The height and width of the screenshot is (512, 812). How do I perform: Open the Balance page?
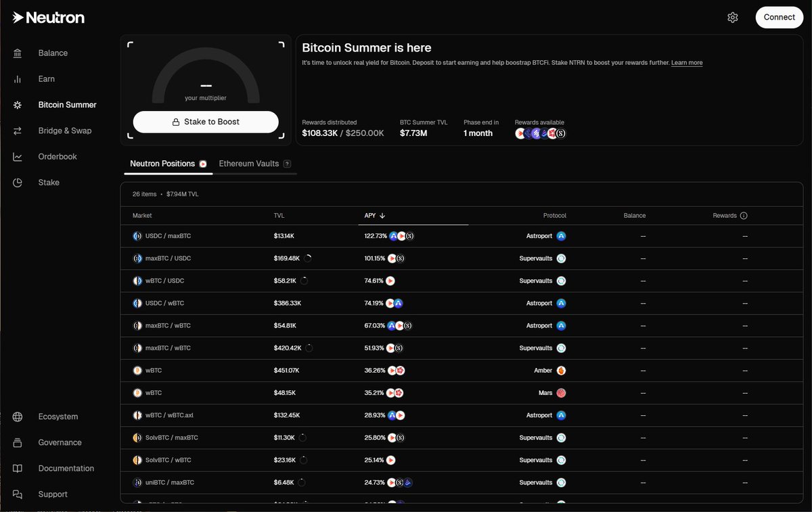coord(52,53)
